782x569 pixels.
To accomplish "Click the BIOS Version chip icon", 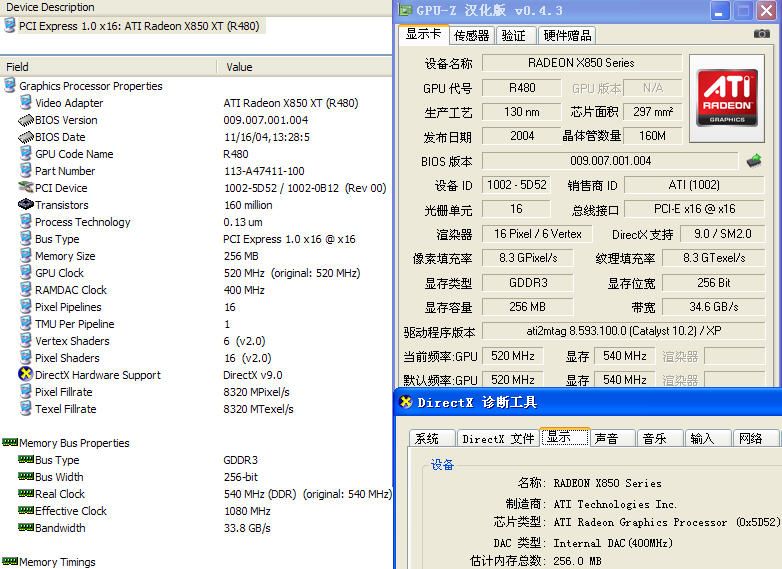I will point(26,120).
